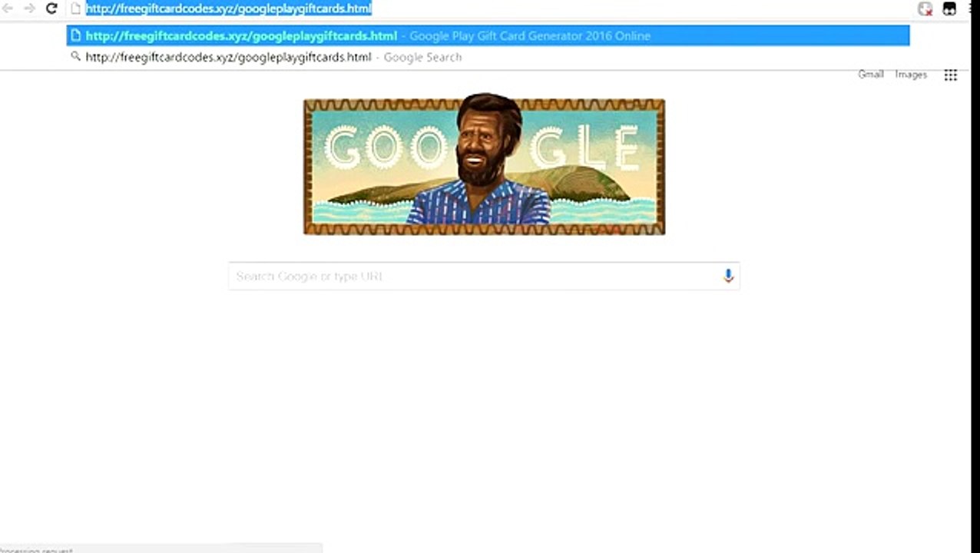This screenshot has width=980, height=553.
Task: Open the extension icon with the red X
Action: (925, 9)
